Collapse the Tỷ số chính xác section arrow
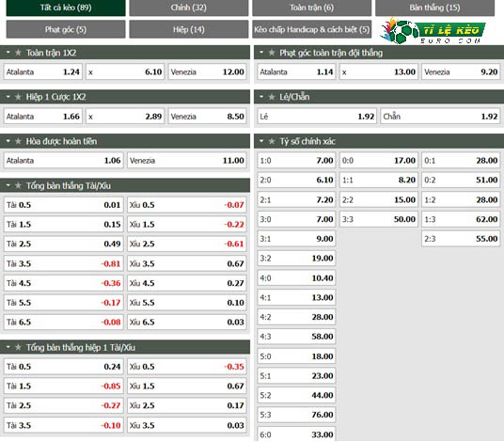Image resolution: width=504 pixels, height=442 pixels. point(261,141)
